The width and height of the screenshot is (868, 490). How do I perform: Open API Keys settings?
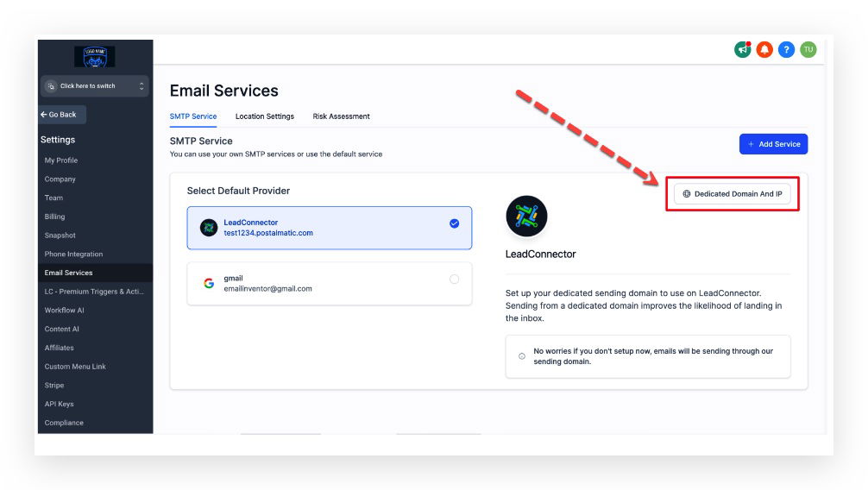[x=60, y=405]
